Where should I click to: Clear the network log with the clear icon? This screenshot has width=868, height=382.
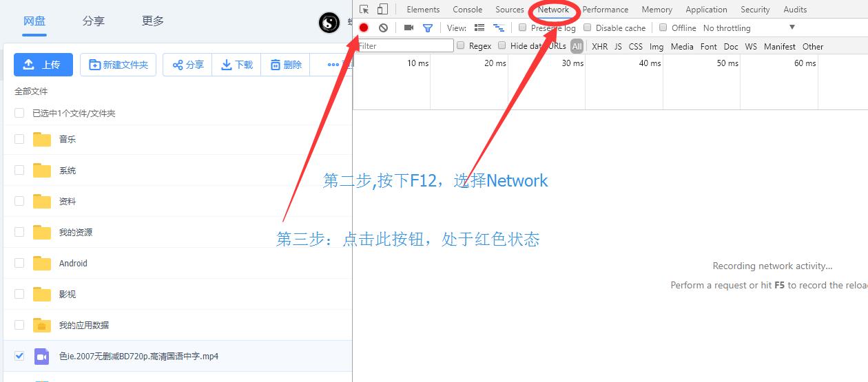point(383,28)
